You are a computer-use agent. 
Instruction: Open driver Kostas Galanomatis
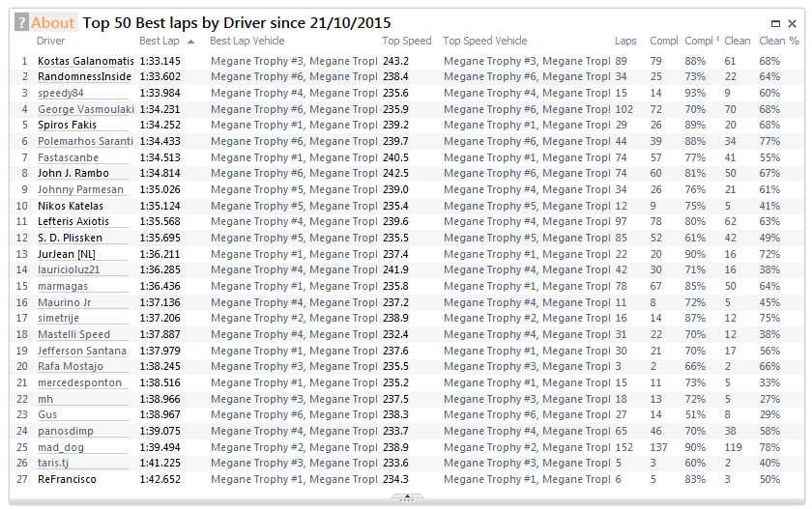click(85, 61)
